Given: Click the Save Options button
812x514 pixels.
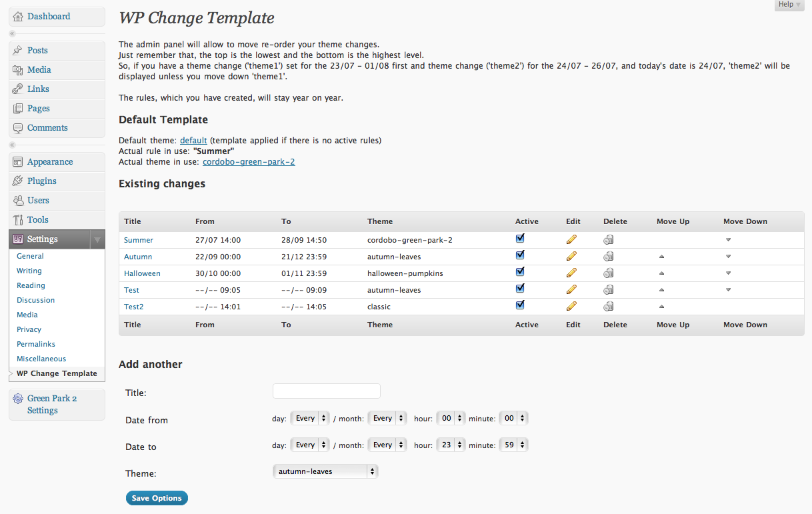Looking at the screenshot, I should click(x=157, y=498).
